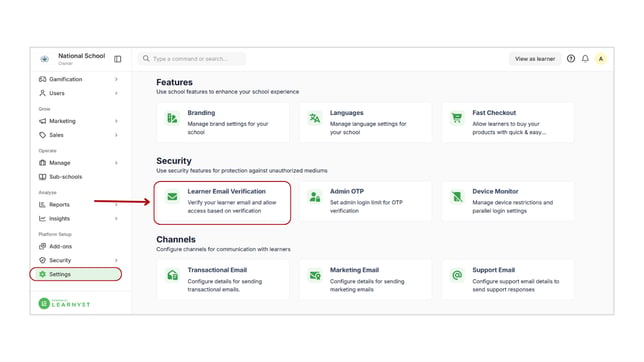The width and height of the screenshot is (644, 362).
Task: Click the National School logo icon
Action: pyautogui.click(x=44, y=59)
